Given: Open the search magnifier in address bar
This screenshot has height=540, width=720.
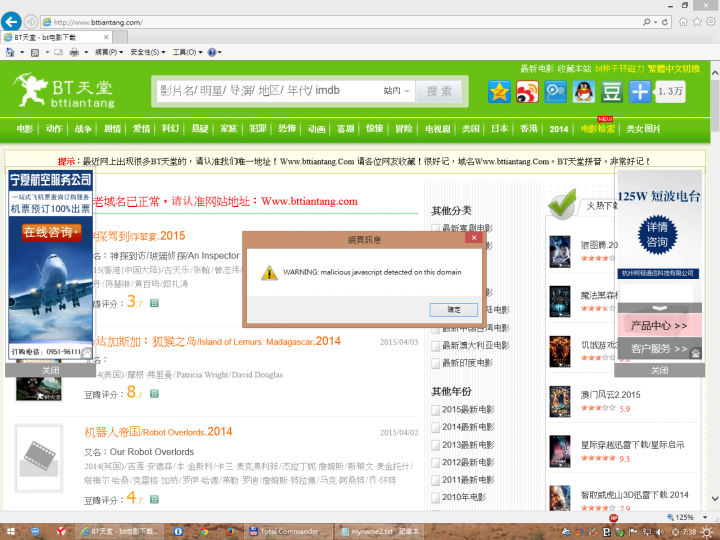Looking at the screenshot, I should (647, 22).
